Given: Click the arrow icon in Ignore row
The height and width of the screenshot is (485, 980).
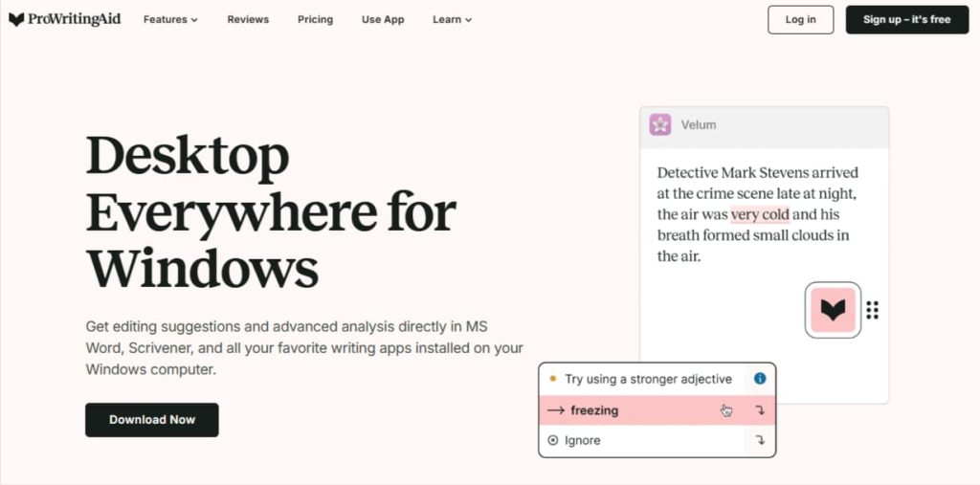Looking at the screenshot, I should [x=760, y=440].
